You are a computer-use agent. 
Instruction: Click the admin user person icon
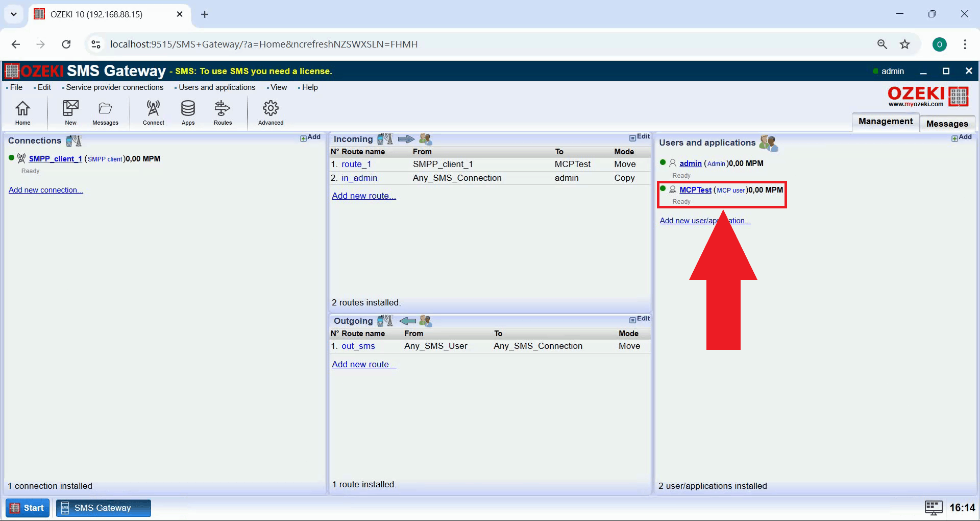[673, 163]
